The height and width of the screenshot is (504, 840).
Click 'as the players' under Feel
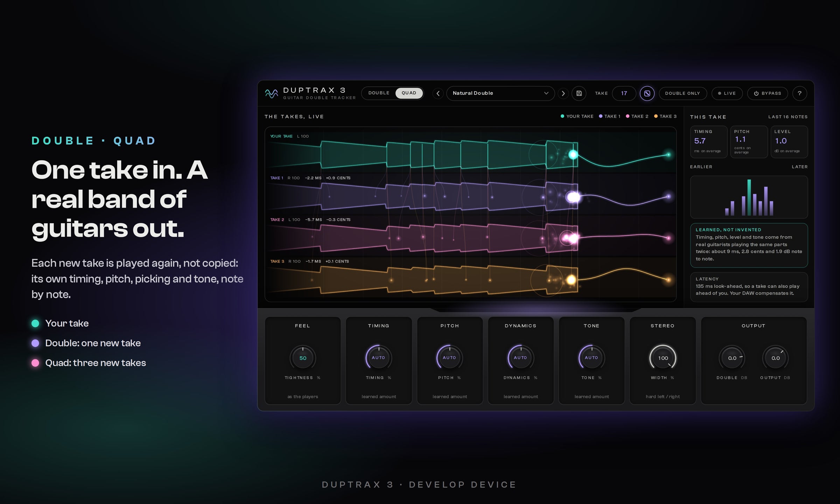(303, 397)
